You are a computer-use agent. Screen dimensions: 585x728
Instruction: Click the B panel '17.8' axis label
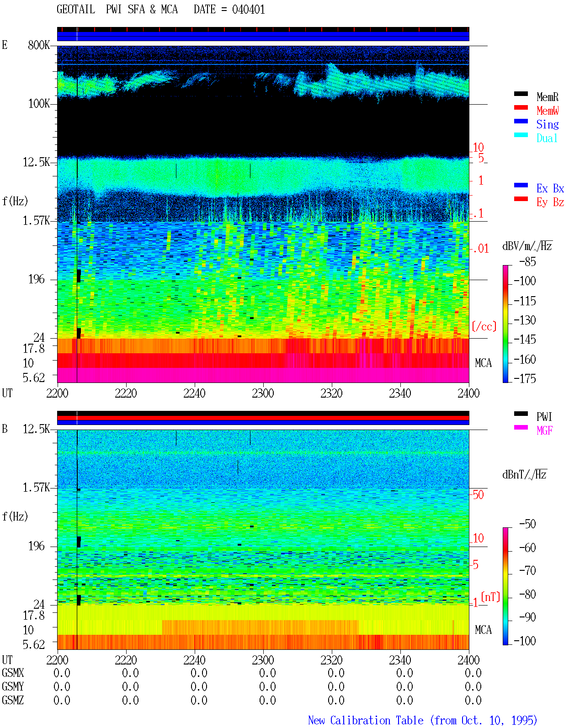[x=34, y=616]
